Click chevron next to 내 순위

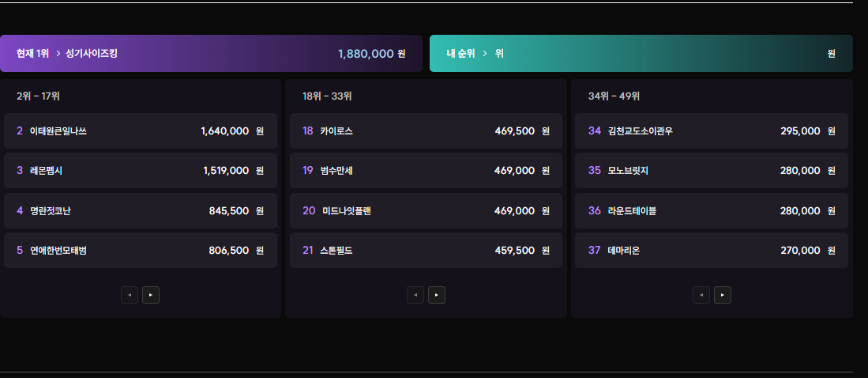click(x=484, y=54)
